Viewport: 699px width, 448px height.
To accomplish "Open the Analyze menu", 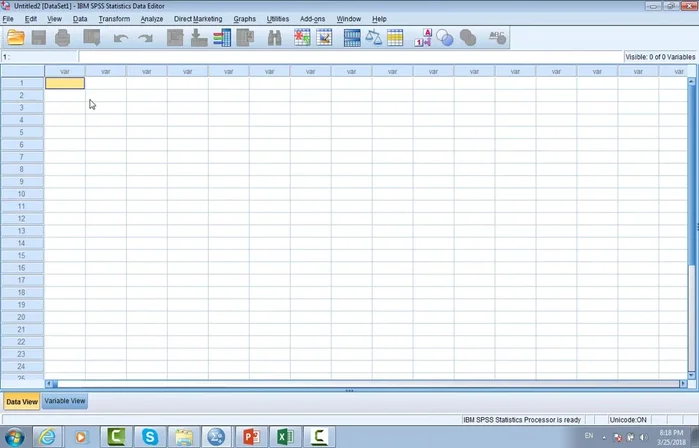I will [x=152, y=19].
